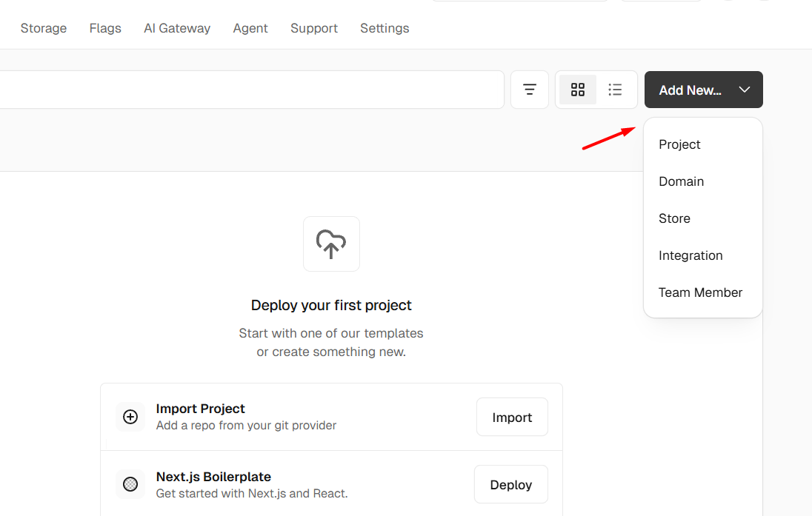Open the Storage section

43,28
